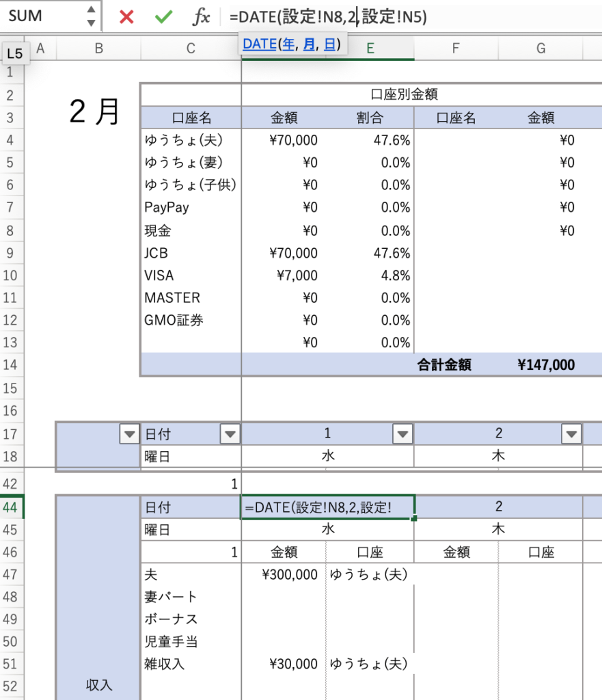Expand the filter arrow on the day 2 column

571,433
